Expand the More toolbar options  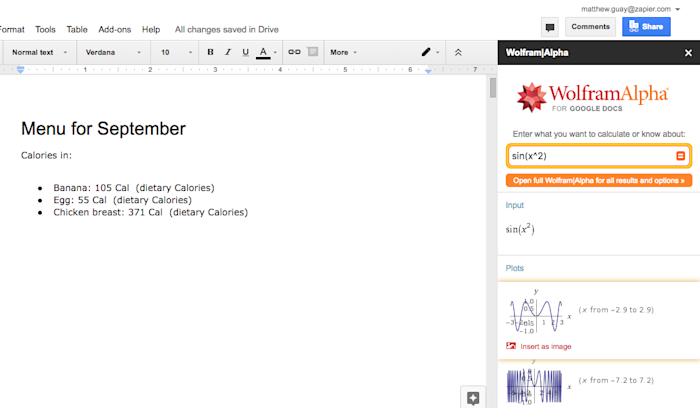(343, 52)
